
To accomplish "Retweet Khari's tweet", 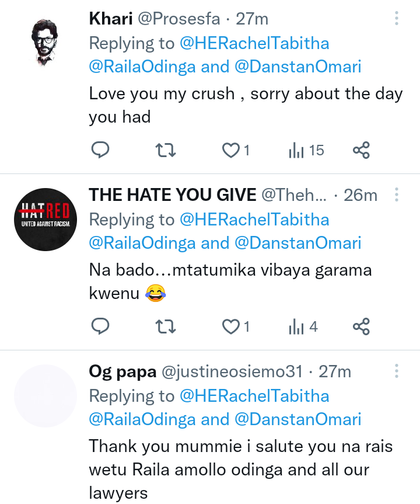I will pos(165,150).
